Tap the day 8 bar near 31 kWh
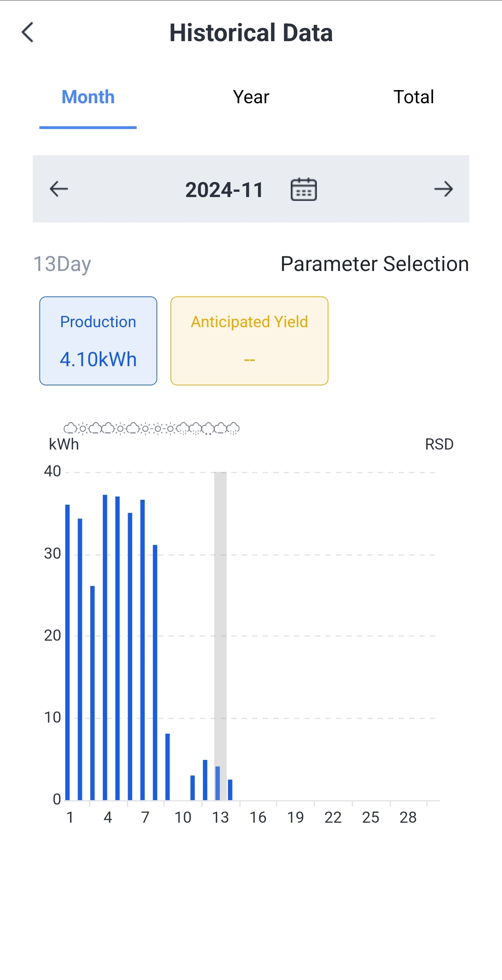The width and height of the screenshot is (502, 980). pos(155,672)
